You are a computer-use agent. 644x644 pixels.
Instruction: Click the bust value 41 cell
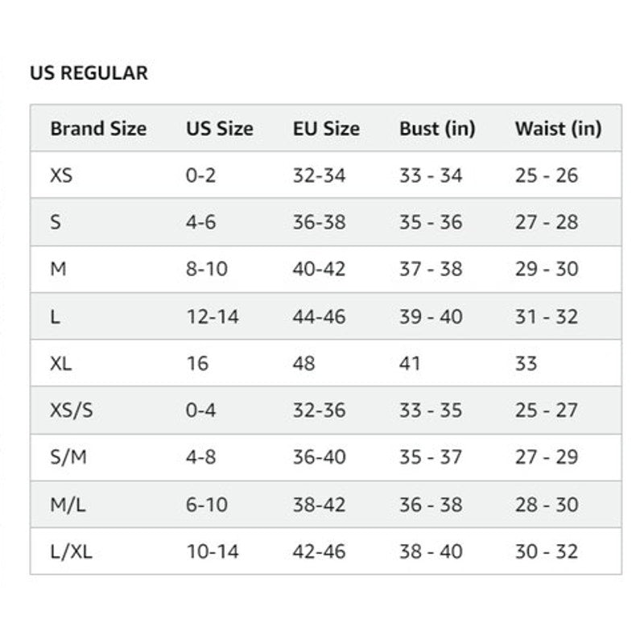click(410, 363)
